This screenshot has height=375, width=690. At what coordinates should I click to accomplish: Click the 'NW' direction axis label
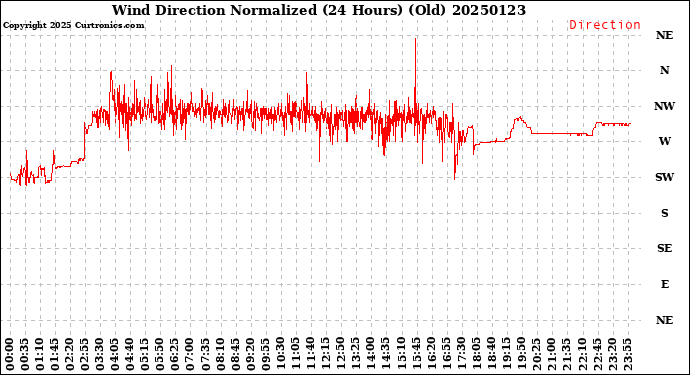pos(664,106)
